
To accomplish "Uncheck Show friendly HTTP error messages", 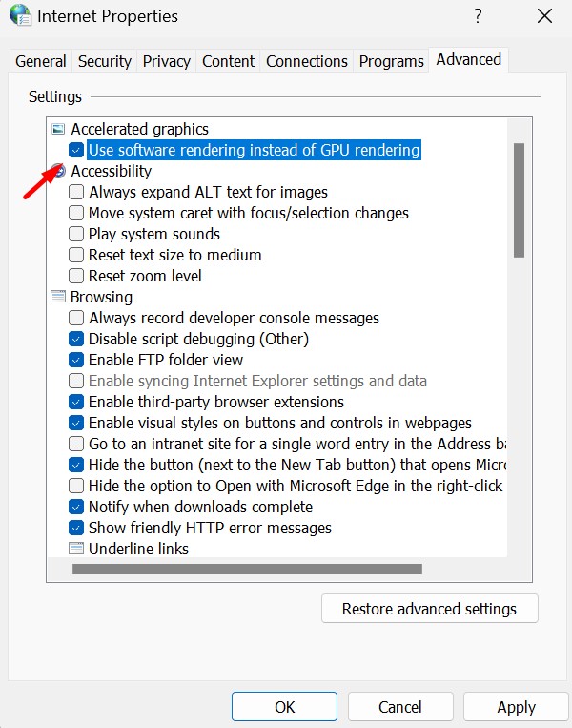I will (x=76, y=528).
